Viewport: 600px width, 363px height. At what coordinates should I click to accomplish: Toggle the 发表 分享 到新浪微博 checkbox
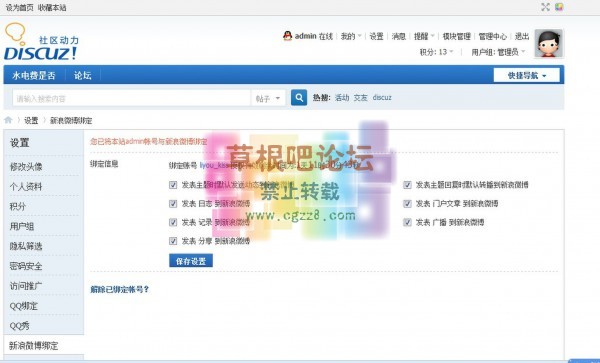pos(173,241)
